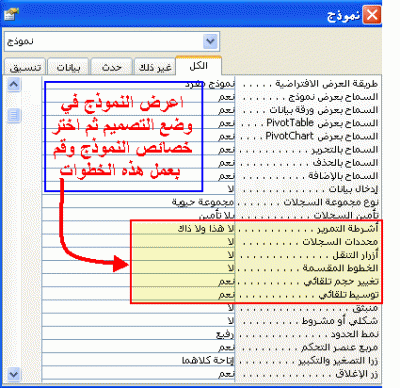
Task: Go to the بيانات tab
Action: click(68, 67)
